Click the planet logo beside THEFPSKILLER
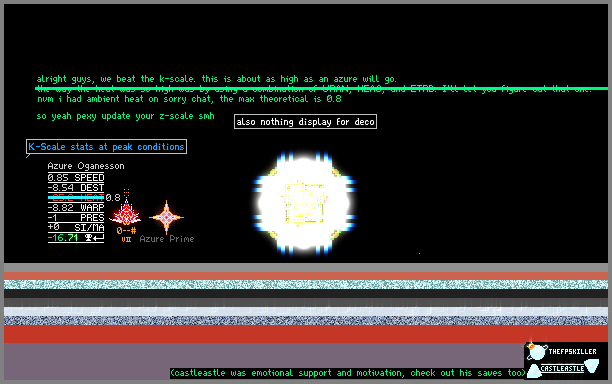The image size is (612, 384). (x=536, y=352)
